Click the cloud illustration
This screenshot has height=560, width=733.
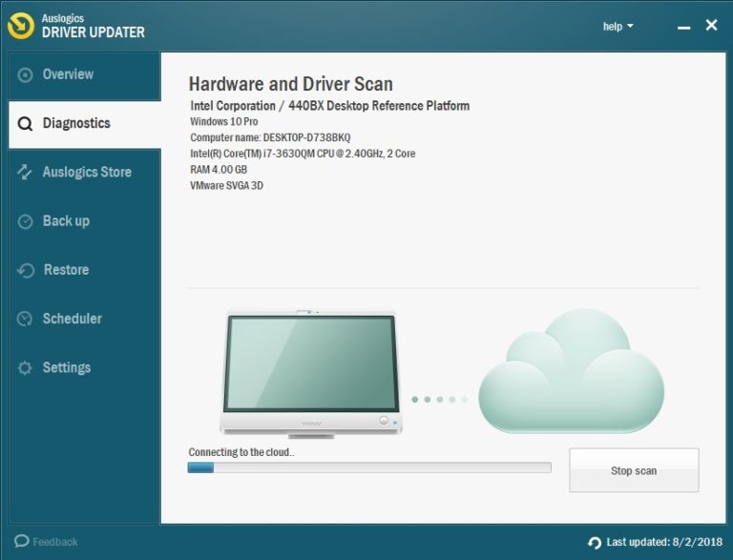click(569, 375)
